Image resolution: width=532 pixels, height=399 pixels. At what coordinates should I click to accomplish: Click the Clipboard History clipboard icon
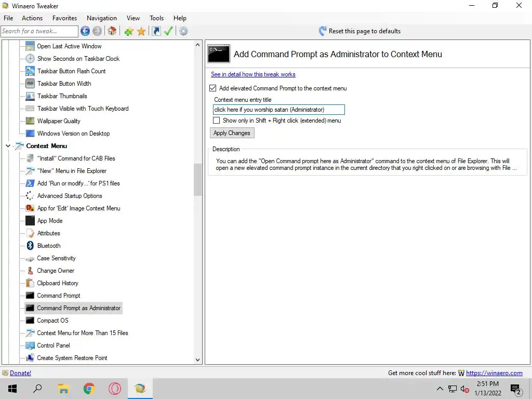(x=30, y=283)
